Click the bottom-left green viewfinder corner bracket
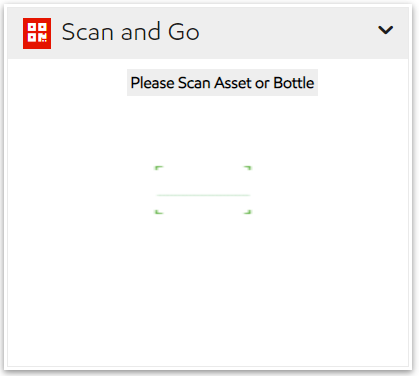Screen dimensions: 419x376 159,211
